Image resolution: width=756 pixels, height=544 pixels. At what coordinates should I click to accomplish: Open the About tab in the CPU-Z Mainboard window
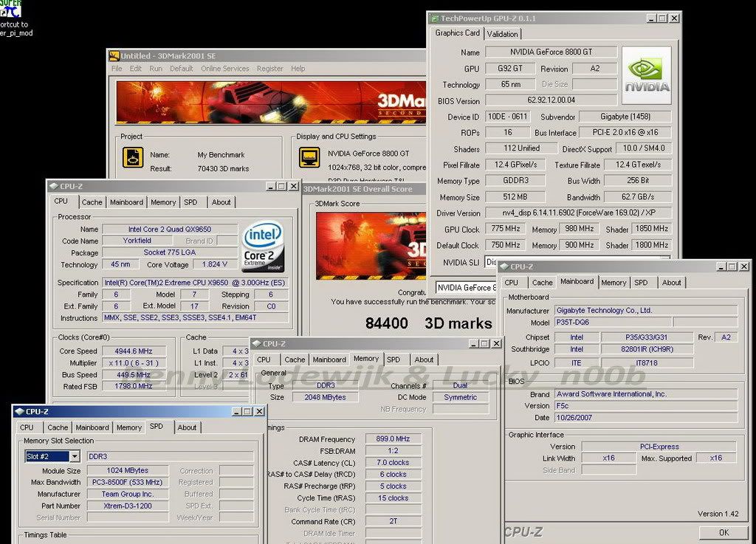(x=671, y=282)
